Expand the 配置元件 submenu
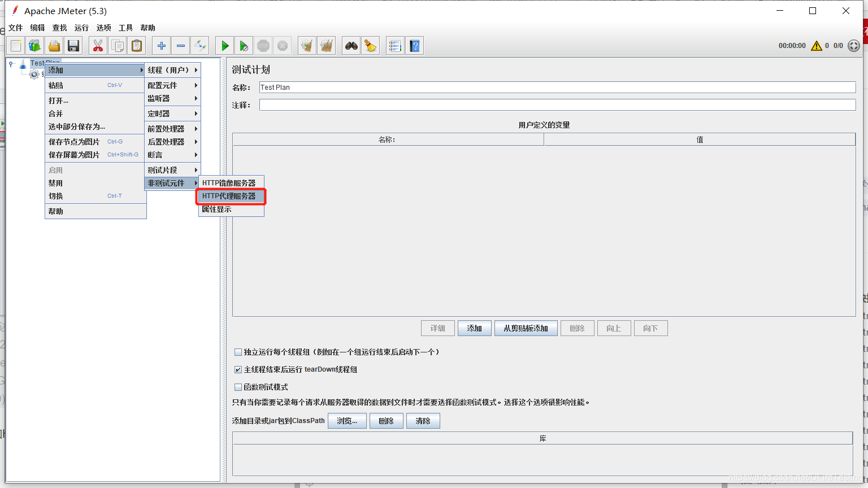 tap(172, 85)
